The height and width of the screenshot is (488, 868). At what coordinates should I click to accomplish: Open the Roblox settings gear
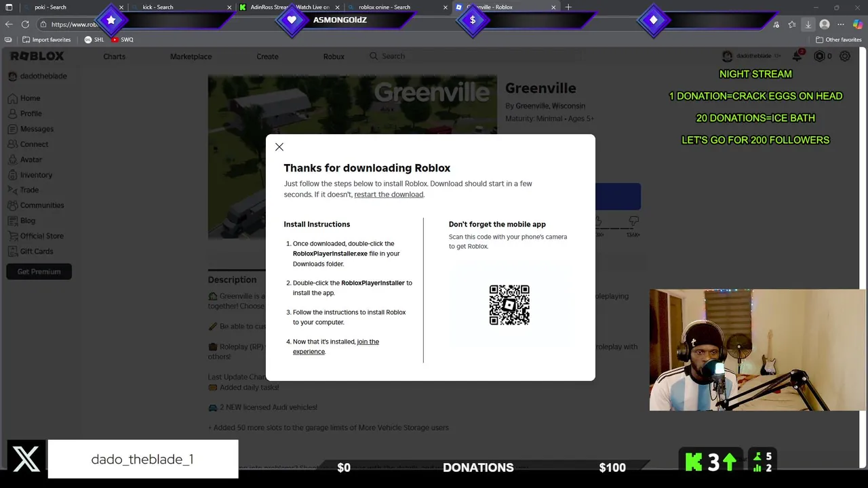tap(845, 56)
